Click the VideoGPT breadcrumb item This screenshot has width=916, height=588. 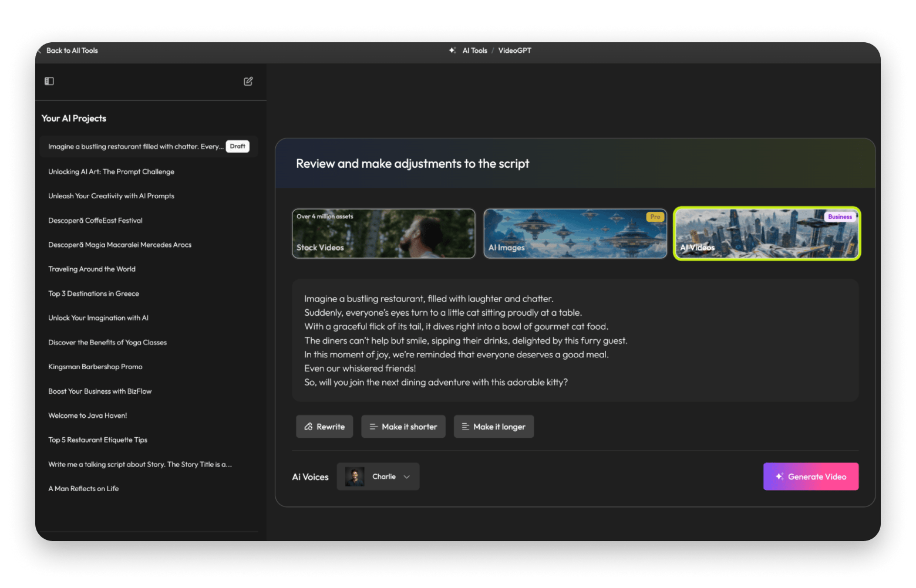coord(514,50)
